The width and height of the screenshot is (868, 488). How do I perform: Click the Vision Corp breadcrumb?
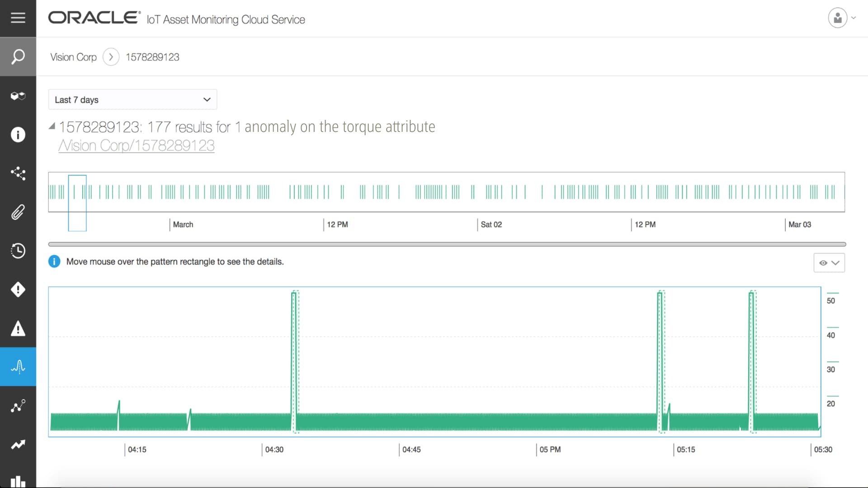click(73, 57)
